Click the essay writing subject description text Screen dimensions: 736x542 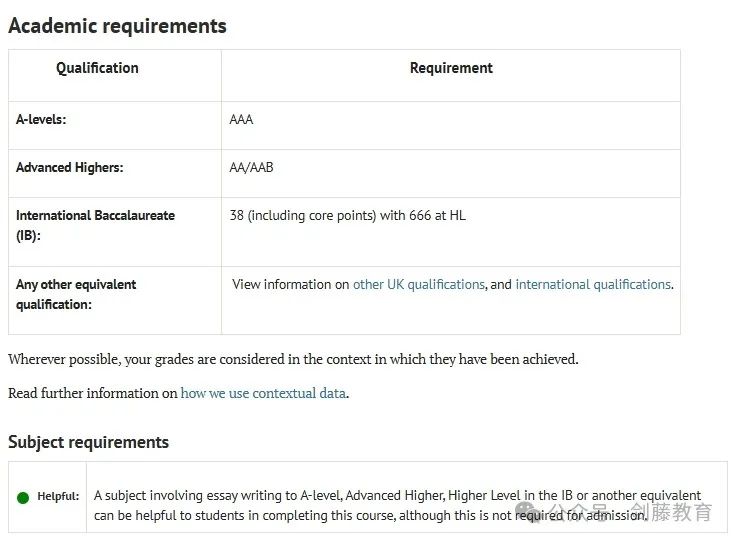(397, 505)
